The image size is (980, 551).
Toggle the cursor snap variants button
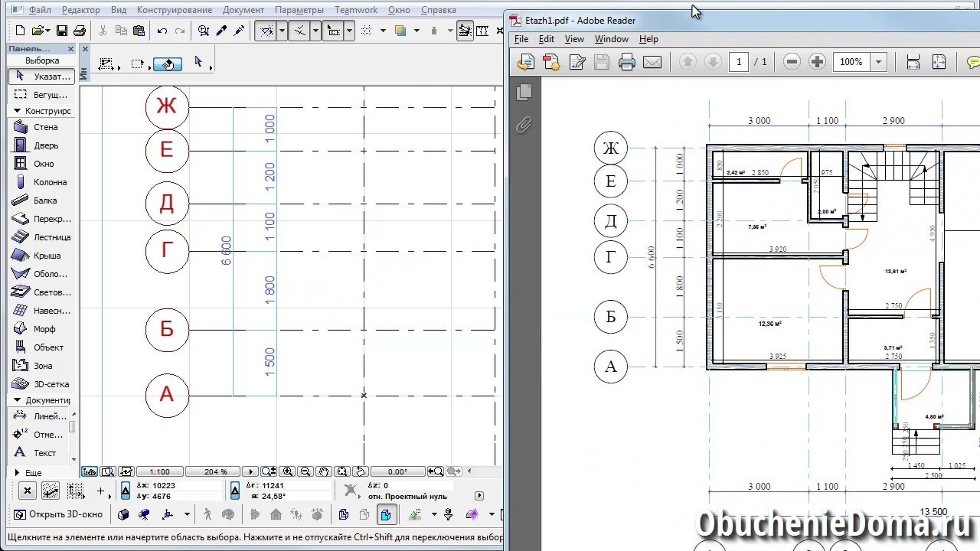299,31
